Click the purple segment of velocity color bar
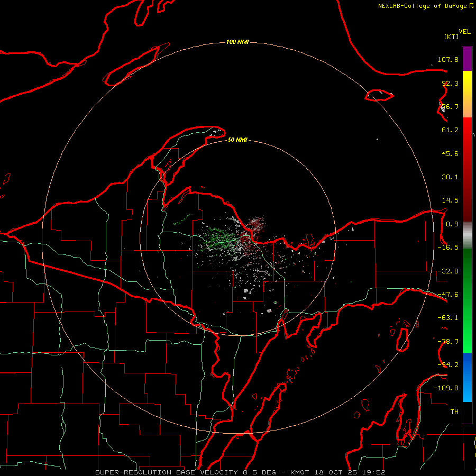 click(x=467, y=59)
